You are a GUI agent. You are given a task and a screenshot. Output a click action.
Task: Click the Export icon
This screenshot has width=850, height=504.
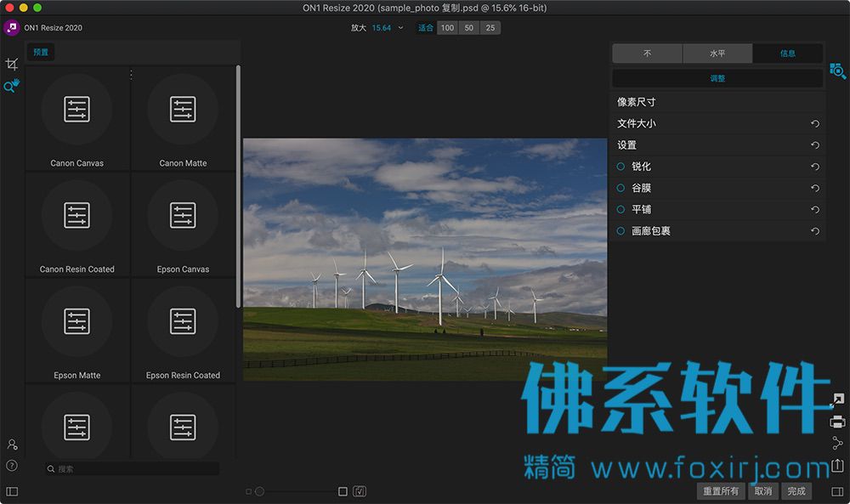click(x=837, y=465)
